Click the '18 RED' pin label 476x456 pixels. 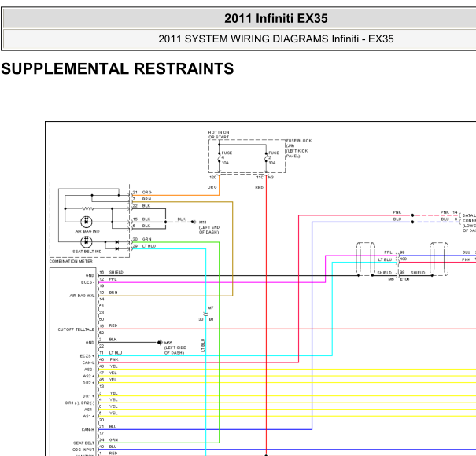109,325
